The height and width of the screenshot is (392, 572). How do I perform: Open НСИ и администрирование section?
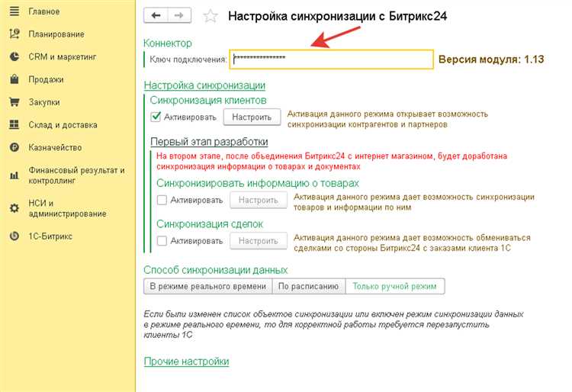(67, 208)
